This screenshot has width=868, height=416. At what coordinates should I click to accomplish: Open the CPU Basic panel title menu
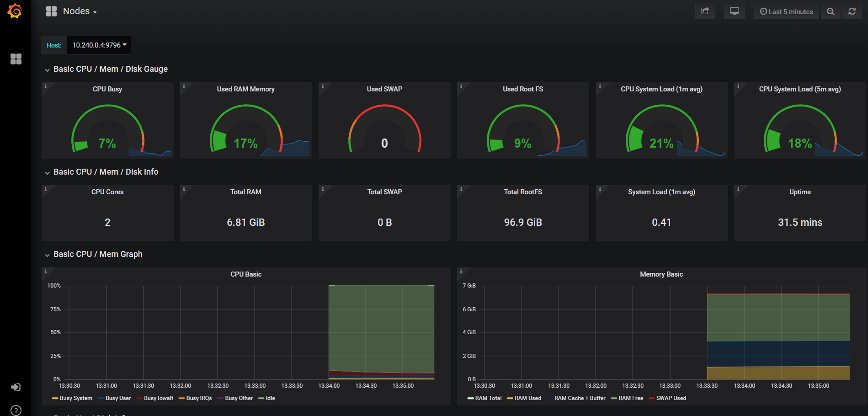pyautogui.click(x=245, y=274)
